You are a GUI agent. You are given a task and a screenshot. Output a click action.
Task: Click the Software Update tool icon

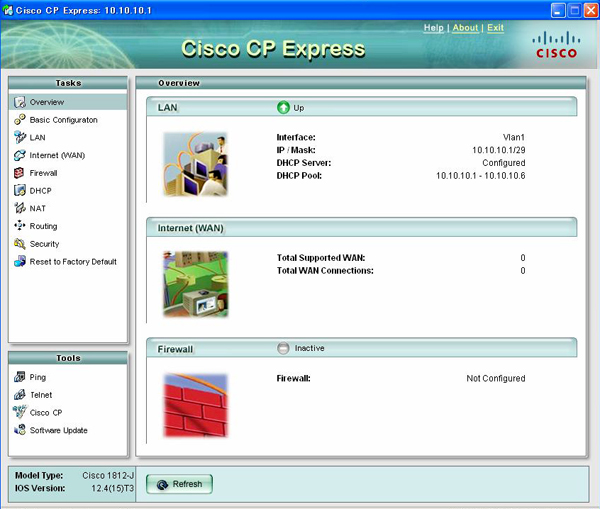click(20, 430)
